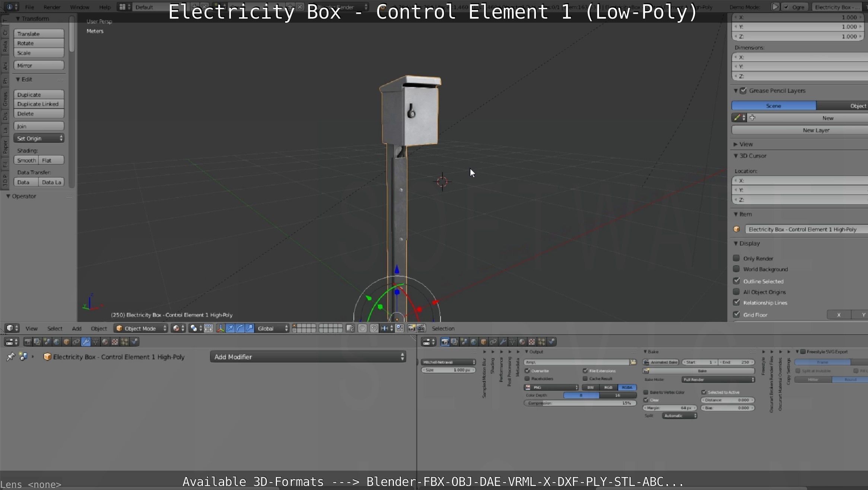Open the Modifiers tab wrench icon in left properties editor
The width and height of the screenshot is (868, 490).
86,342
